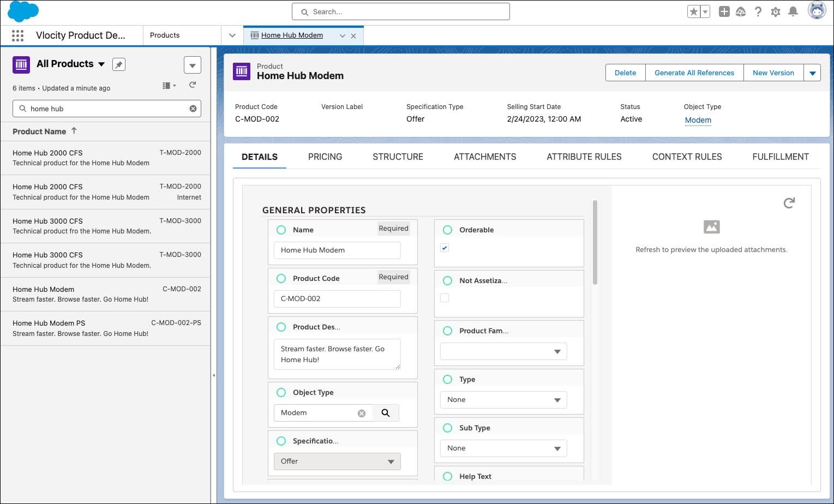The image size is (834, 504).
Task: Open the Help question mark icon
Action: [758, 11]
